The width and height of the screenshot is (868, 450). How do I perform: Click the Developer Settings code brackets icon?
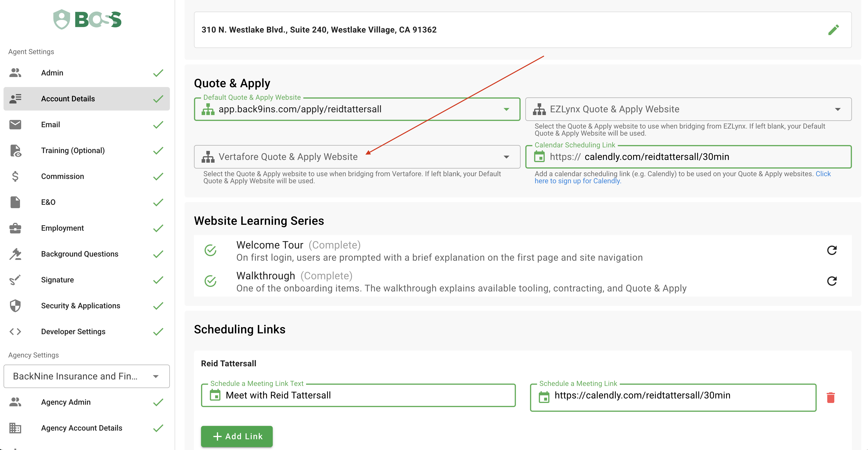[x=15, y=332]
